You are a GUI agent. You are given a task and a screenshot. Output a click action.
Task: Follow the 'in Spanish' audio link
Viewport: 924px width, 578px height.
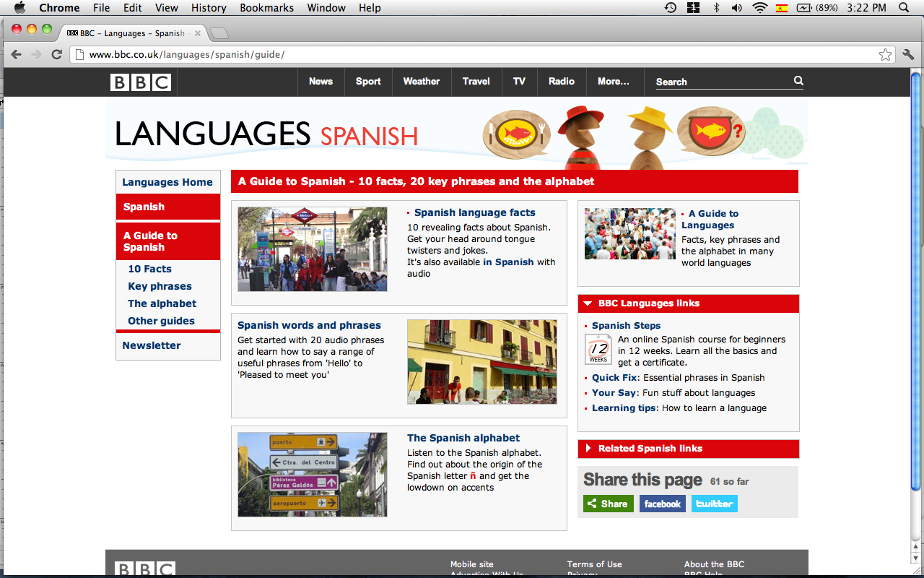tap(509, 262)
